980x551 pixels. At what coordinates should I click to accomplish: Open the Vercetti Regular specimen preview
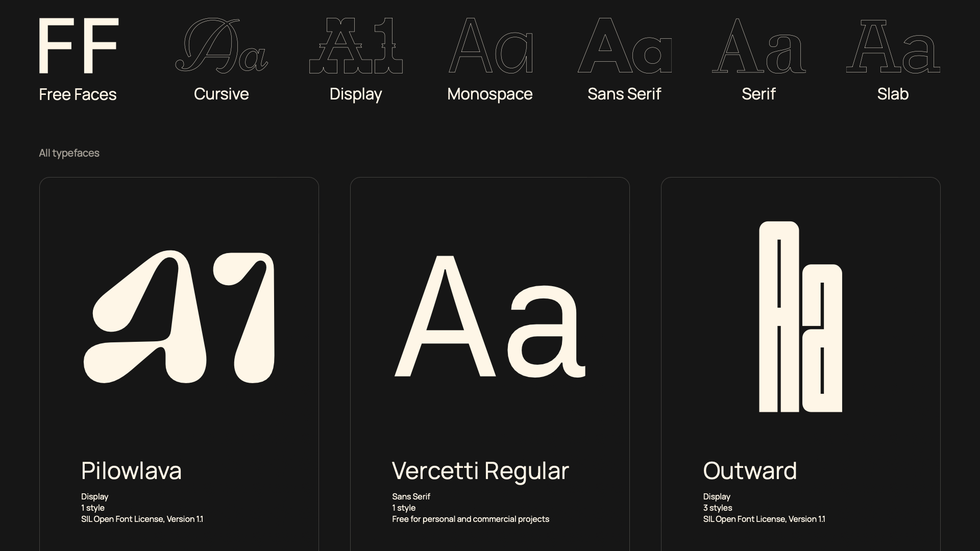490,316
